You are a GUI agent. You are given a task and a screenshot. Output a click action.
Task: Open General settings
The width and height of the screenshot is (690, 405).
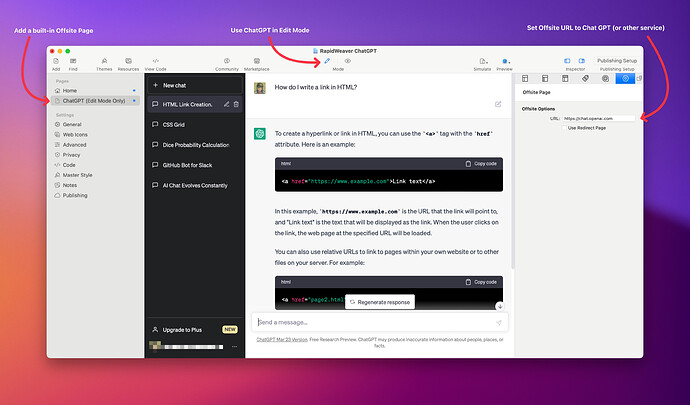72,125
